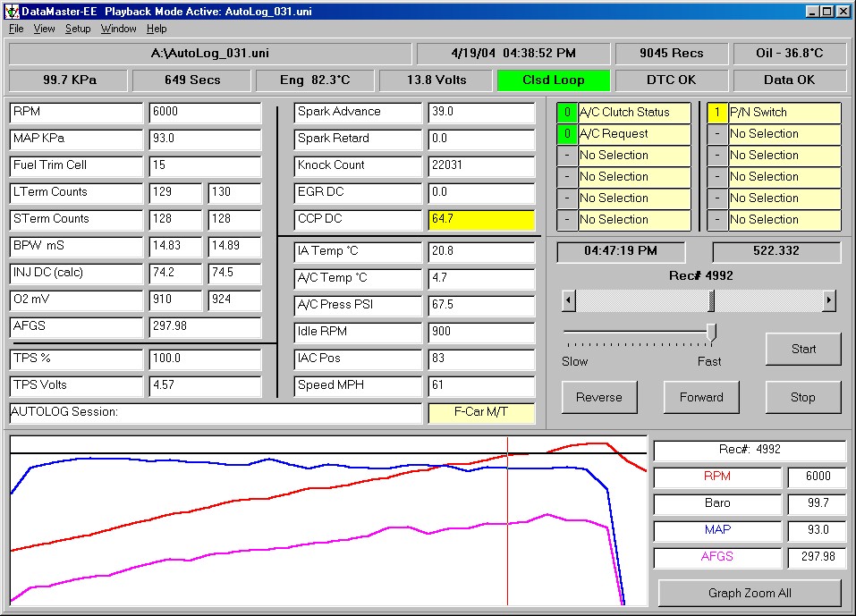856x616 pixels.
Task: Click the Slow/Fast playback speed slider handle
Action: (712, 333)
